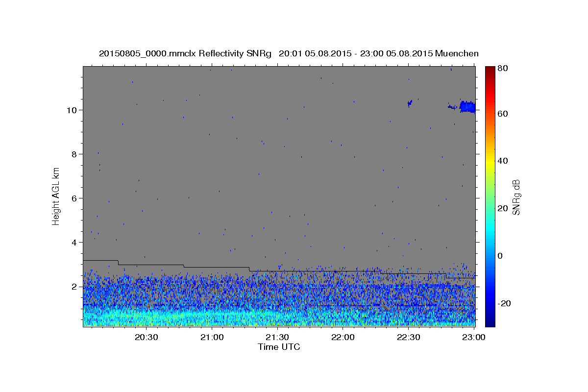
Task: Click the dark blue bottom of colorbar
Action: click(490, 321)
